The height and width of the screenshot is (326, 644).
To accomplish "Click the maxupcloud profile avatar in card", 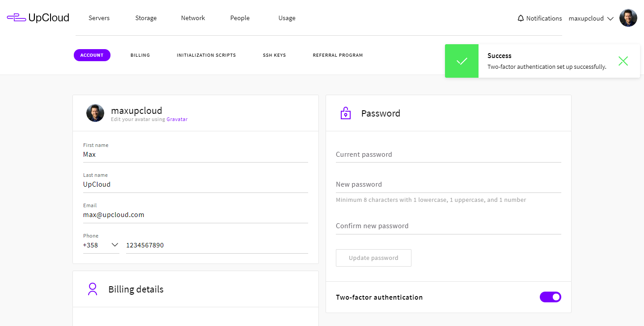I will pos(95,113).
